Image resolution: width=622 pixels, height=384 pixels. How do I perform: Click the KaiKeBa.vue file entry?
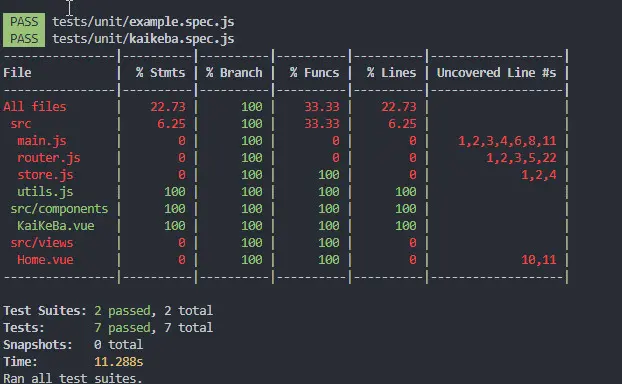tap(56, 226)
